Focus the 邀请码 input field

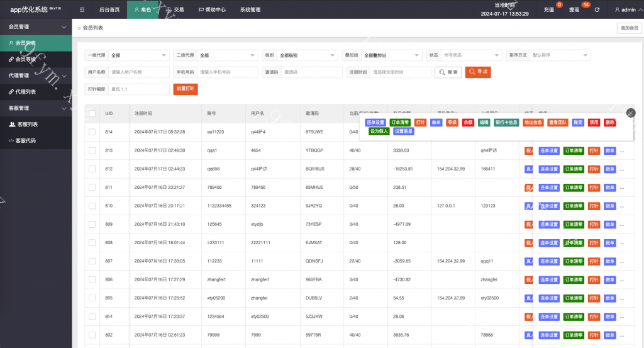click(311, 72)
